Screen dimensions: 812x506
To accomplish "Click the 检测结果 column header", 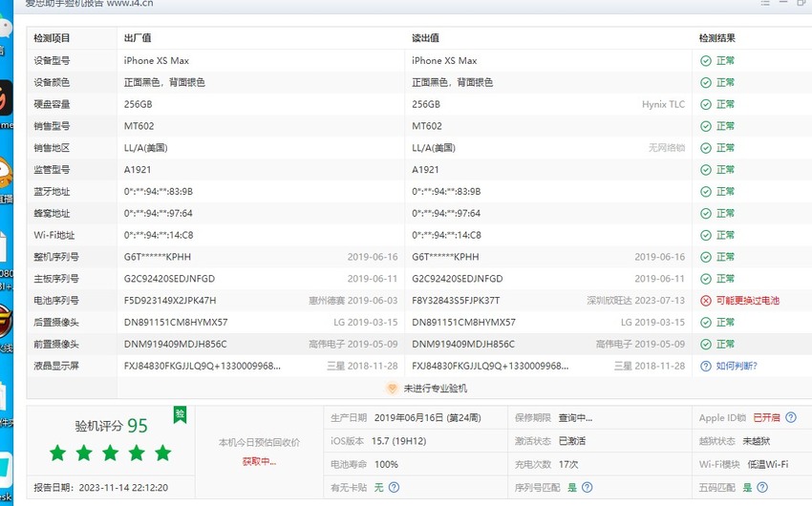I will tap(717, 38).
